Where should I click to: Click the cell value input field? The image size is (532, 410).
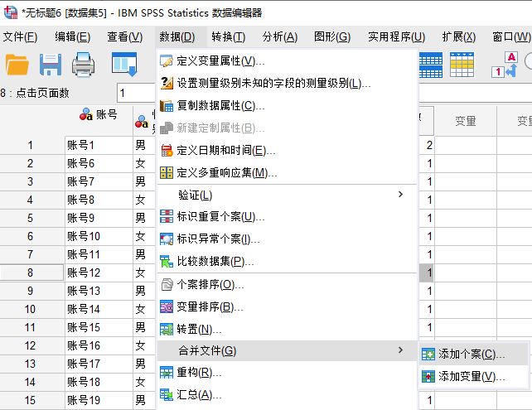(x=137, y=93)
